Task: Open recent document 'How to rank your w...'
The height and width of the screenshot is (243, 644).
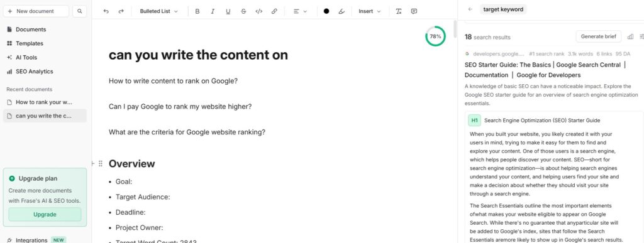Action: [45, 102]
